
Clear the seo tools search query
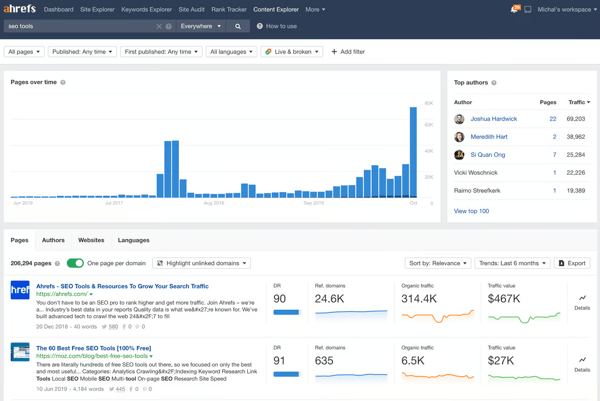coord(159,27)
